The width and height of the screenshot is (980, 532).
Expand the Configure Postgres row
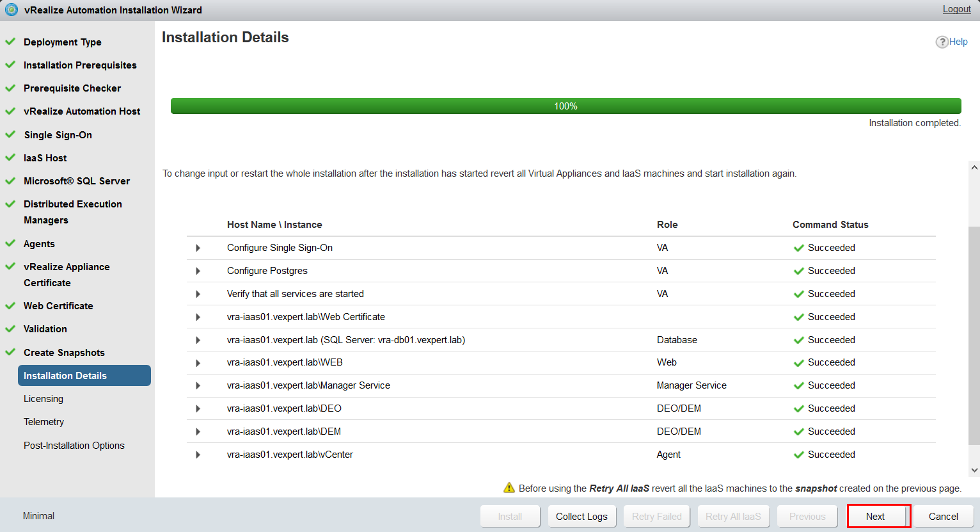pos(198,271)
